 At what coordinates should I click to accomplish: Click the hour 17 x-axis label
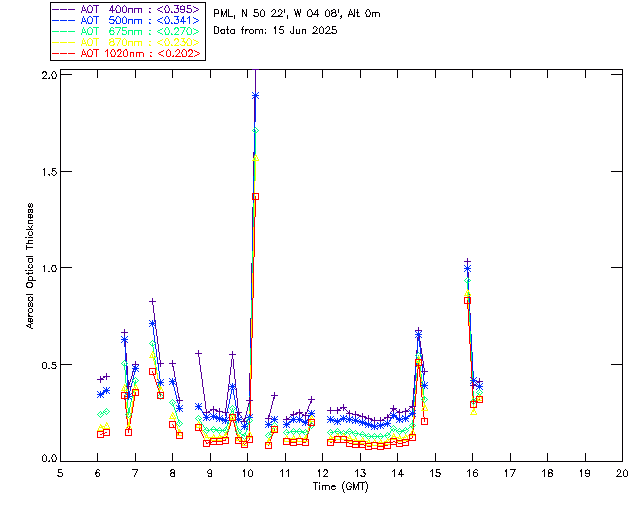point(510,473)
